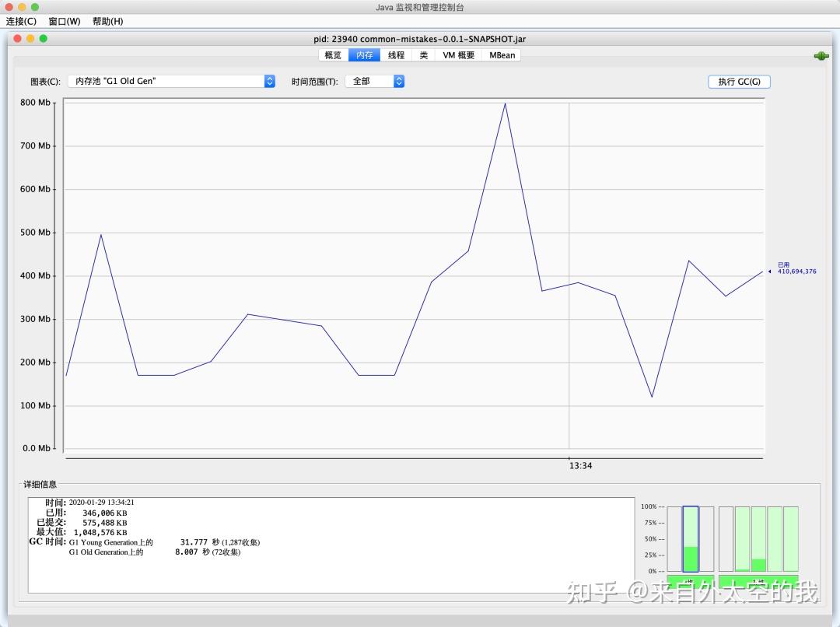The width and height of the screenshot is (840, 627).
Task: Open the MBean tab
Action: (502, 55)
